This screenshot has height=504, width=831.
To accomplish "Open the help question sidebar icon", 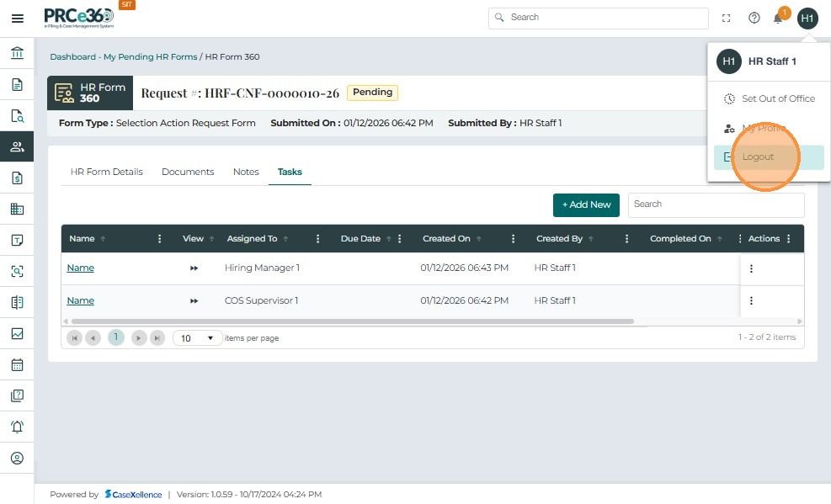I will pos(17,395).
